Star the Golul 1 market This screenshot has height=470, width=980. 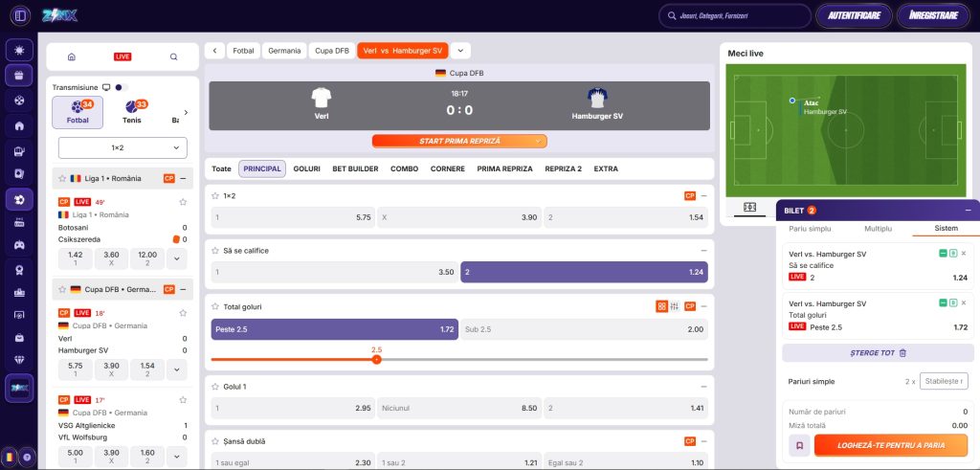coord(215,387)
